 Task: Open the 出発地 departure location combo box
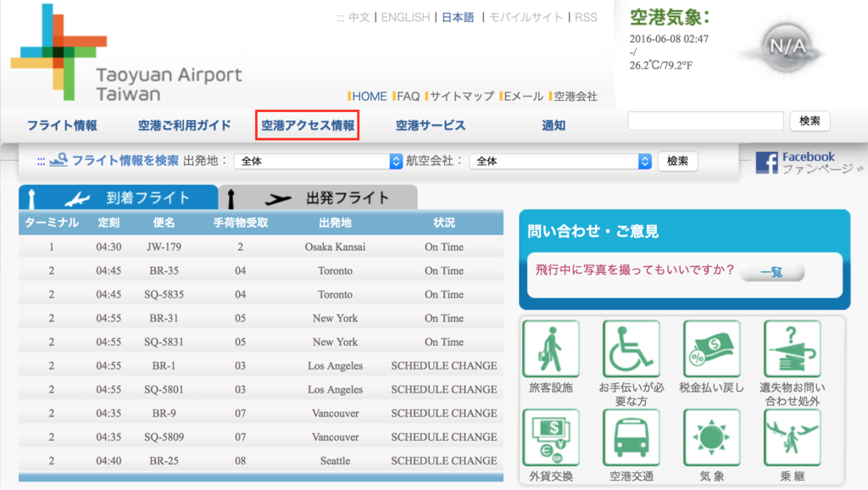click(319, 160)
